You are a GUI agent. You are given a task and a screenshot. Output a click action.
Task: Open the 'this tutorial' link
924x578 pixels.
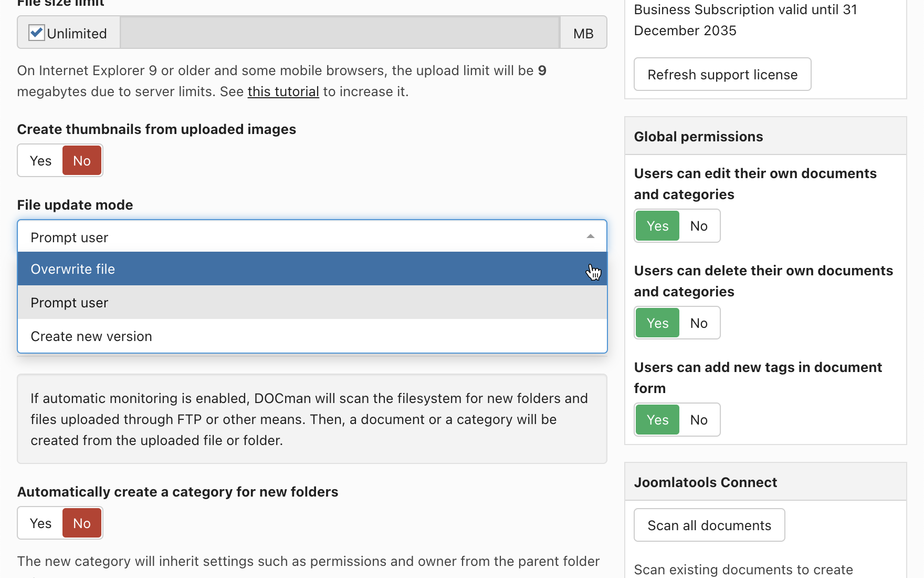coord(283,91)
